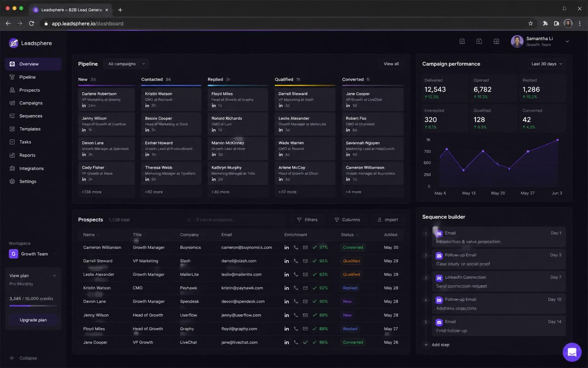Viewport: 588px width, 368px height.
Task: Click the Leadsphere logo icon
Action: (x=14, y=43)
